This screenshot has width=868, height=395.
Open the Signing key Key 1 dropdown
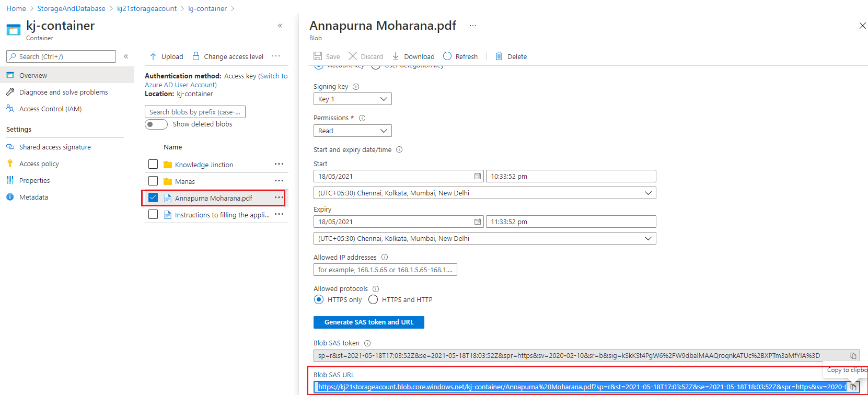(353, 99)
